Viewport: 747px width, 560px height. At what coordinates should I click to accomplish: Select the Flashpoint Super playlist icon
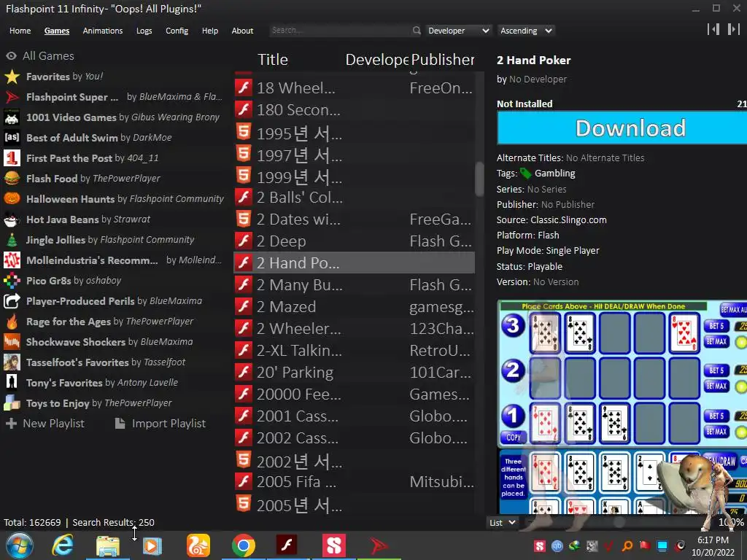12,97
